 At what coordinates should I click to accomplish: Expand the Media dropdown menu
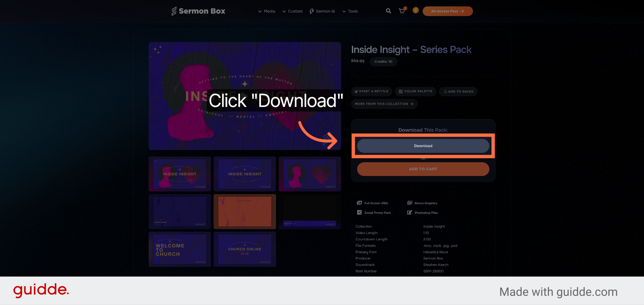[266, 11]
